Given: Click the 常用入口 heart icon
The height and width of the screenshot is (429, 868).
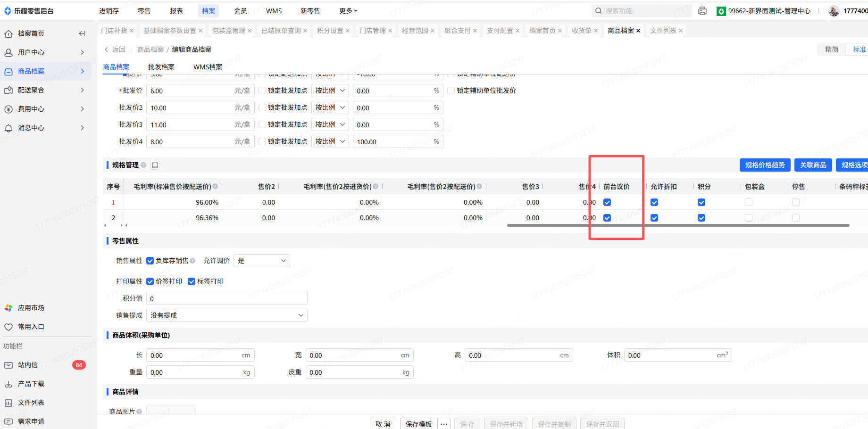Looking at the screenshot, I should [x=8, y=327].
